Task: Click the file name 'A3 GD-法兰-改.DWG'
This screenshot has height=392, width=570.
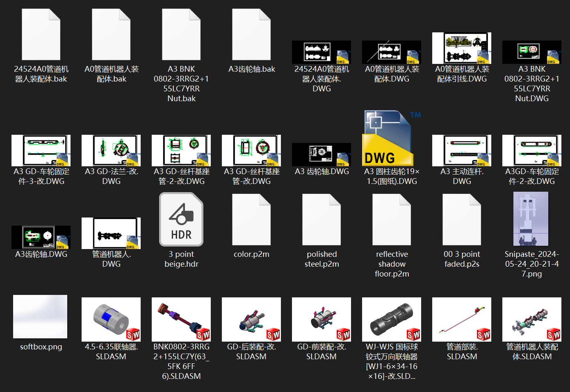Action: 111,176
